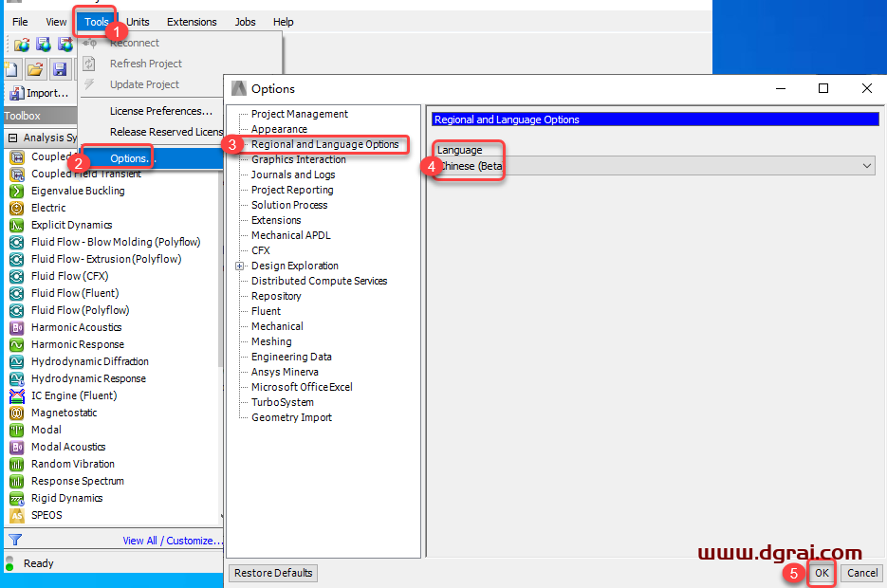
Task: Select the Coupled Field Transient icon
Action: pos(17,175)
